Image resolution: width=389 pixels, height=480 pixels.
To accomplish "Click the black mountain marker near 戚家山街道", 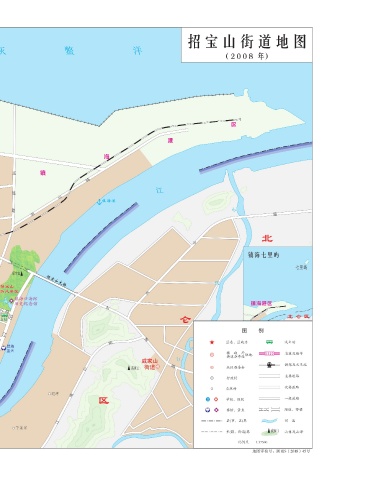I will click(129, 368).
